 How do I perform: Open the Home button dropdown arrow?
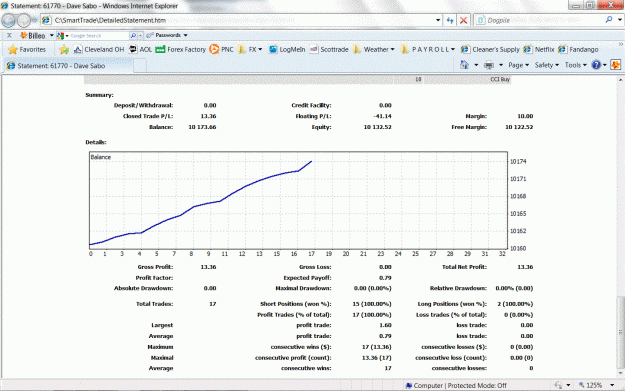point(476,65)
